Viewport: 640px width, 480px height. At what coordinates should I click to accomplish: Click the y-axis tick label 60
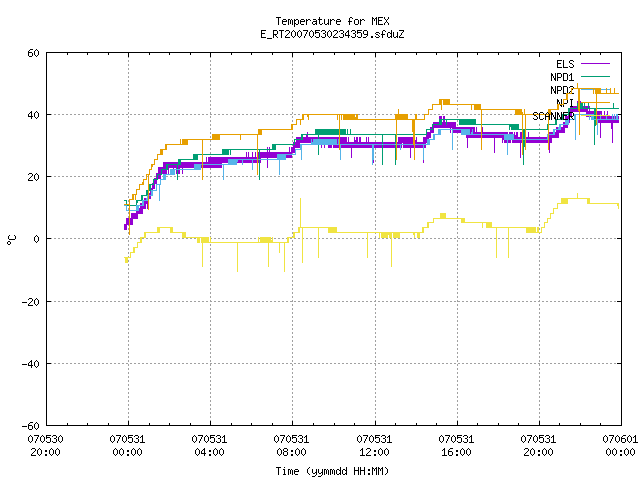tap(33, 53)
